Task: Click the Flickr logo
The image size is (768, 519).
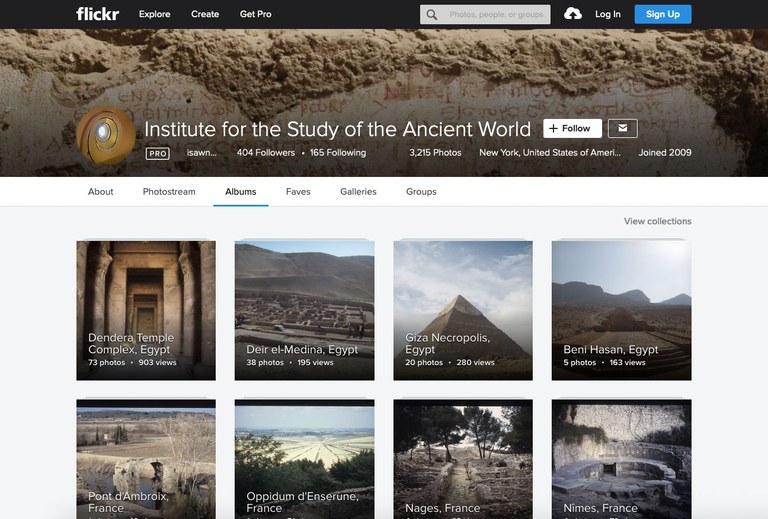Action: 97,14
